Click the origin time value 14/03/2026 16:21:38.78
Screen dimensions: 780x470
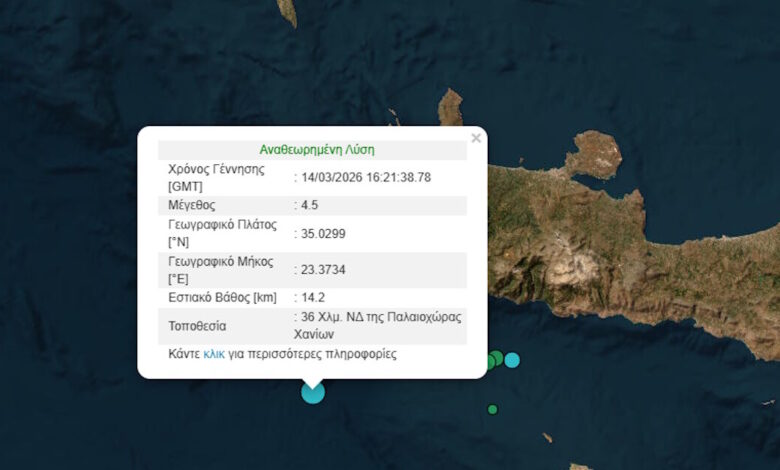click(366, 178)
